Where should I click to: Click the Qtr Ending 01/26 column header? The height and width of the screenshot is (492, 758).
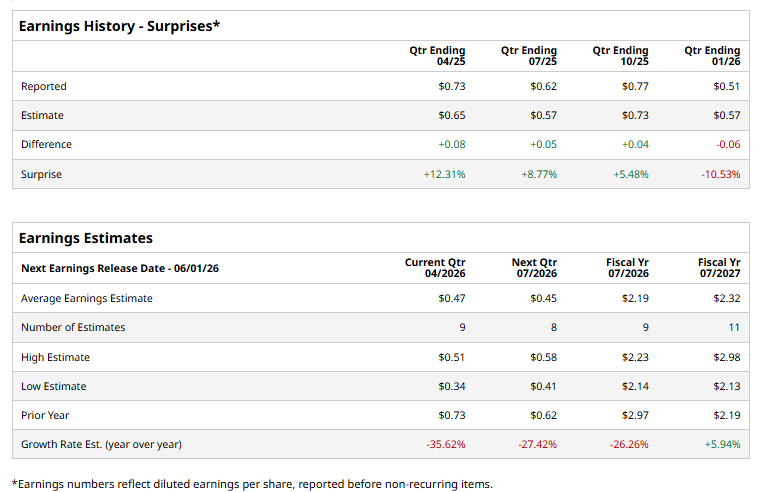(713, 56)
